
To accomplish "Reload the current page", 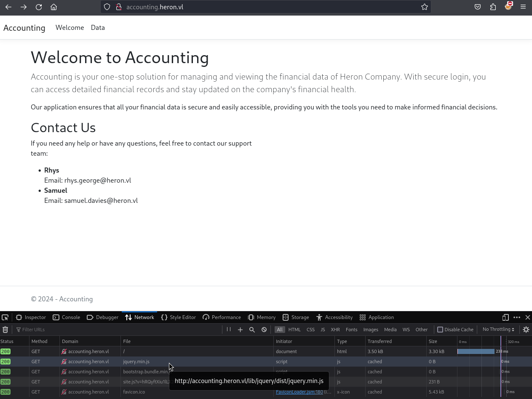I will [39, 7].
